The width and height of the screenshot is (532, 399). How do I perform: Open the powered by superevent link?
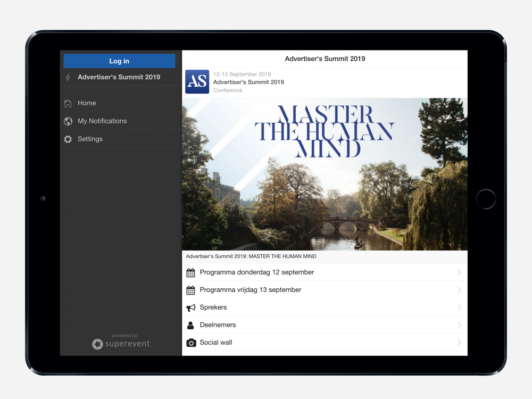point(121,342)
